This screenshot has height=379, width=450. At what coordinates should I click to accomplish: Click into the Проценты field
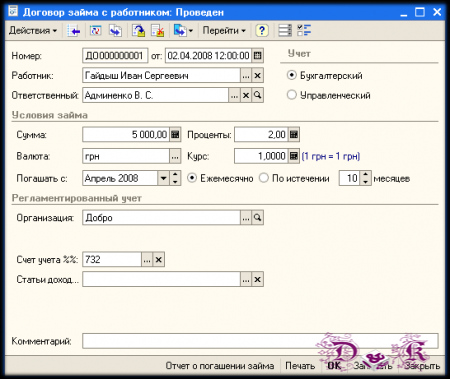pyautogui.click(x=261, y=135)
